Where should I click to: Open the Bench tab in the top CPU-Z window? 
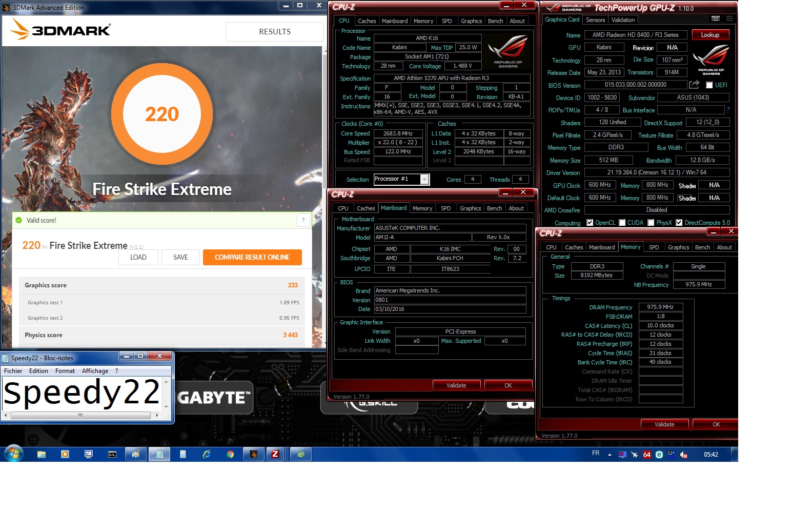[x=495, y=21]
